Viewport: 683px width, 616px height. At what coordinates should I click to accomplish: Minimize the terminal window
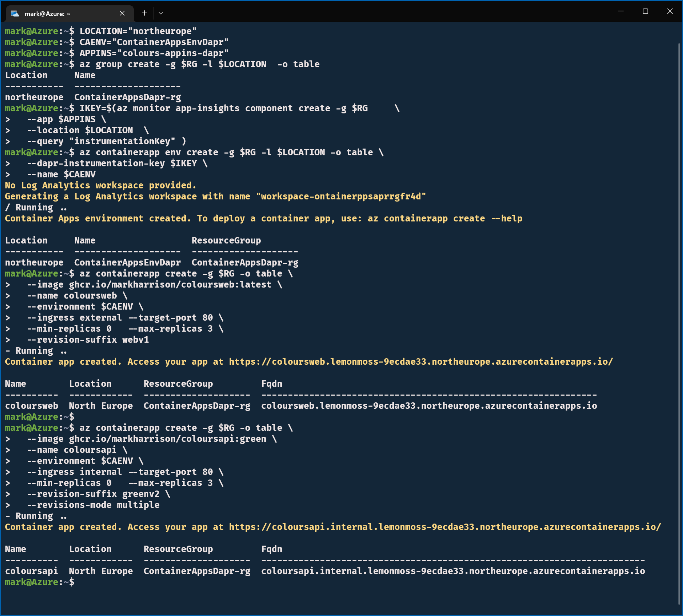click(621, 11)
